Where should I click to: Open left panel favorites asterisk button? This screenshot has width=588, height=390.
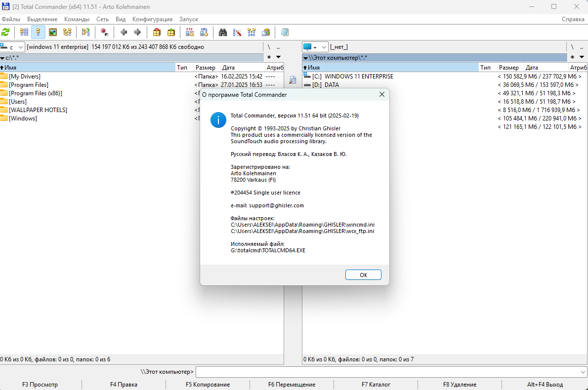[269, 57]
